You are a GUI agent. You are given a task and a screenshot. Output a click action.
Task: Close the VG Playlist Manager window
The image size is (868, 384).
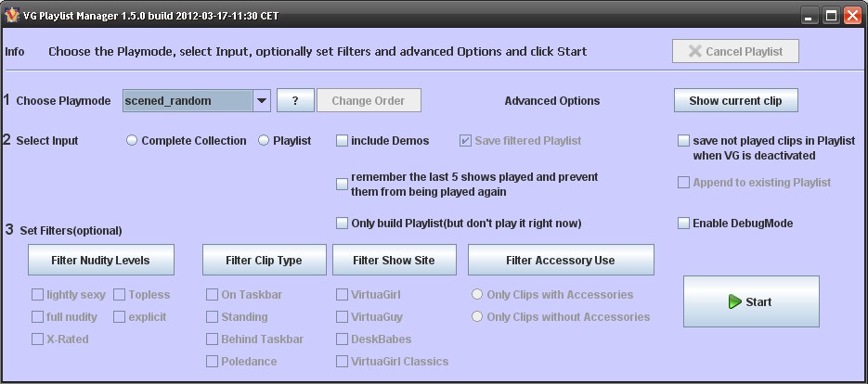click(852, 16)
